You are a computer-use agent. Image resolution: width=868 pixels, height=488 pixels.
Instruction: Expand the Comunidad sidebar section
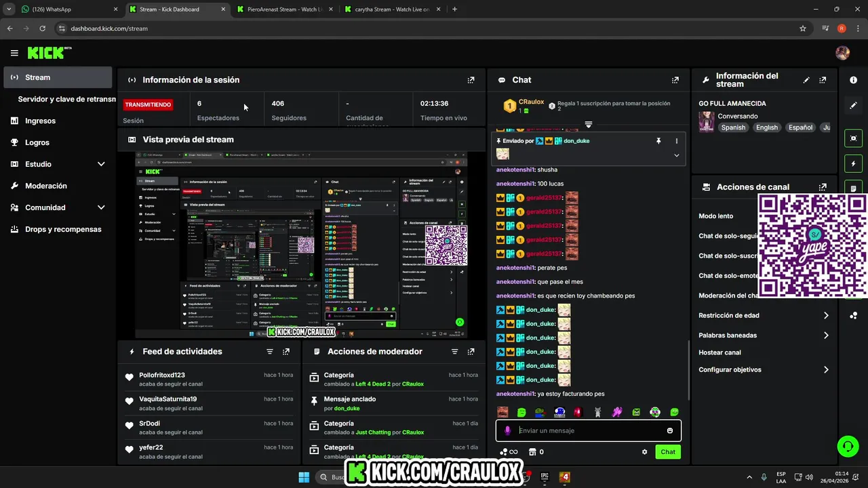[101, 207]
